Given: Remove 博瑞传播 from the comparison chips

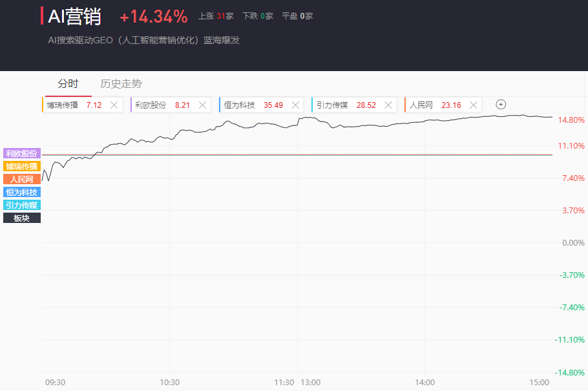Looking at the screenshot, I should pyautogui.click(x=114, y=105).
